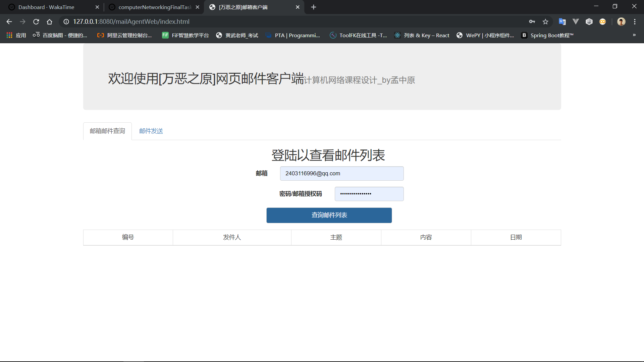Focus the 邮箱 email input field
This screenshot has height=362, width=644.
tap(341, 174)
